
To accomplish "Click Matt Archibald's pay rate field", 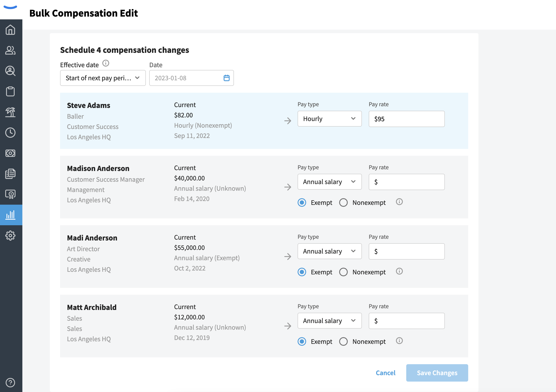I will point(407,321).
